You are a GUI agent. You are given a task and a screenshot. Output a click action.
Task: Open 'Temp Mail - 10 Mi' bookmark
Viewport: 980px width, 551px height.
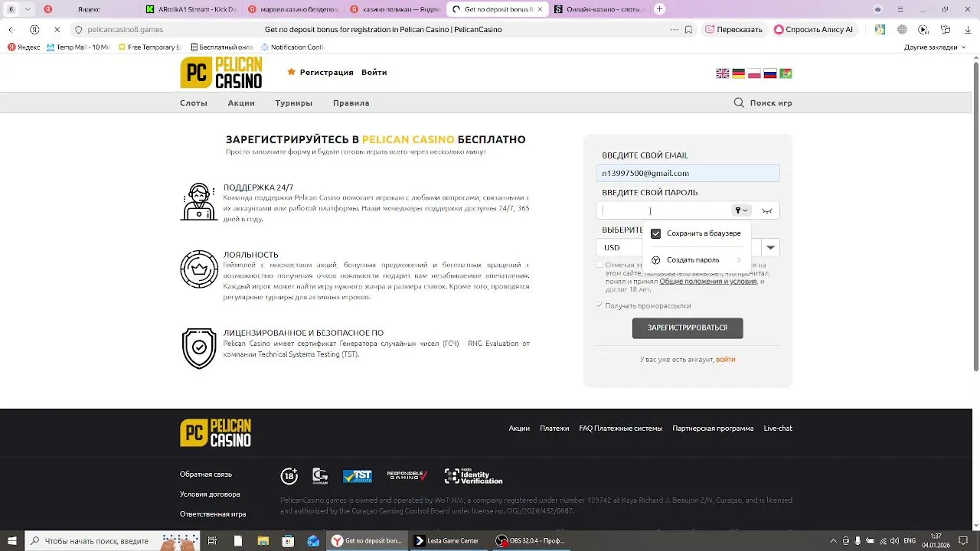pyautogui.click(x=78, y=47)
